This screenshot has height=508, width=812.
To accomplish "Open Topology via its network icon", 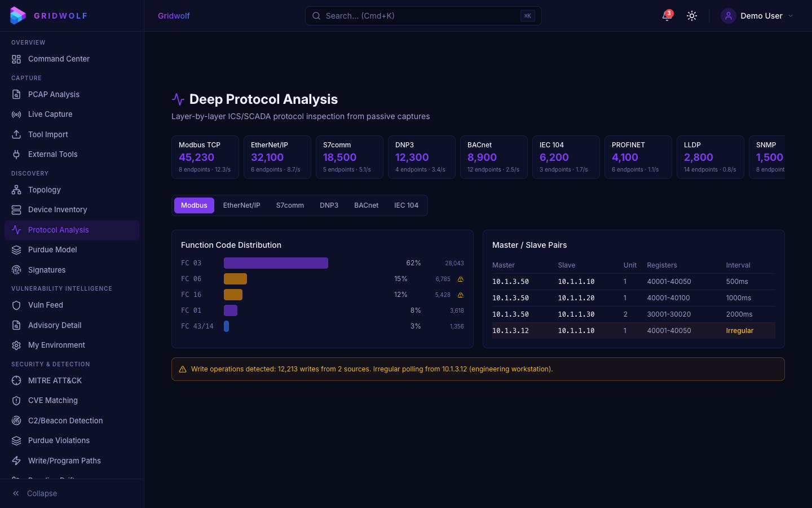I will tap(16, 190).
